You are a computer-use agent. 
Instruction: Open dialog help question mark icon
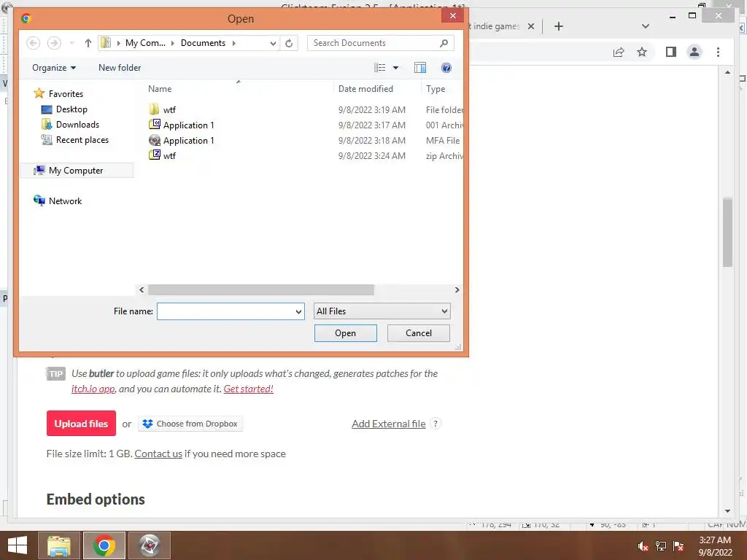(446, 68)
